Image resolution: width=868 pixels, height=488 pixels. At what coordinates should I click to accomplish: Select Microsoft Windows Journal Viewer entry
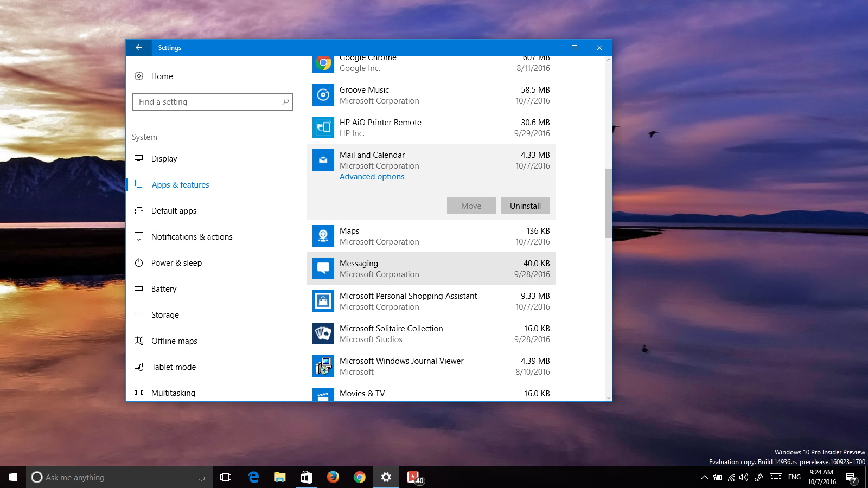[x=431, y=366]
